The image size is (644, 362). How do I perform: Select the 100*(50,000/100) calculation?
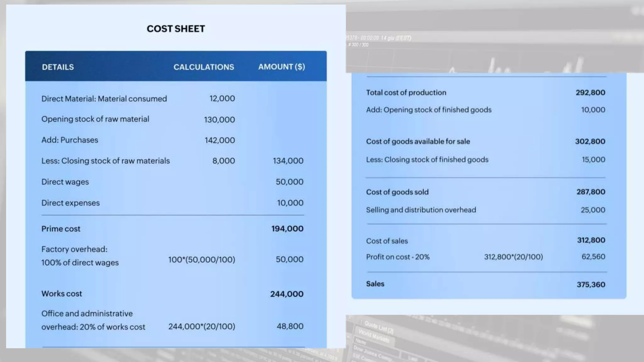202,260
